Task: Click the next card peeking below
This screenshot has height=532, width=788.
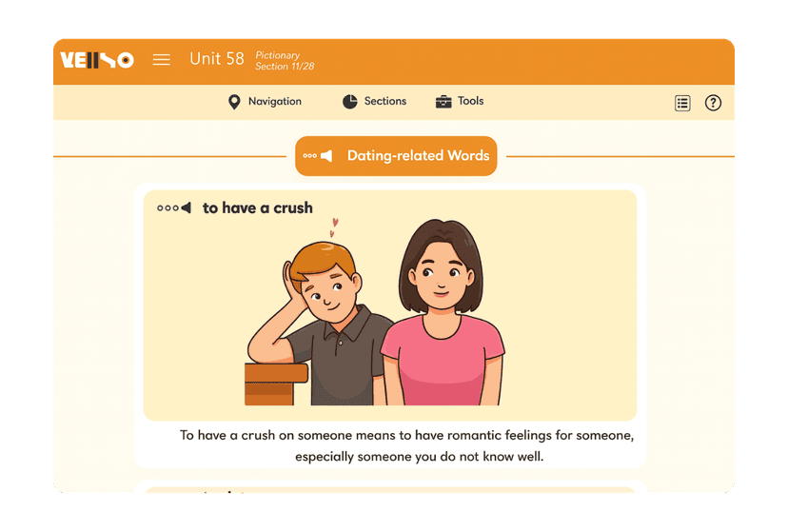Action: click(x=390, y=489)
